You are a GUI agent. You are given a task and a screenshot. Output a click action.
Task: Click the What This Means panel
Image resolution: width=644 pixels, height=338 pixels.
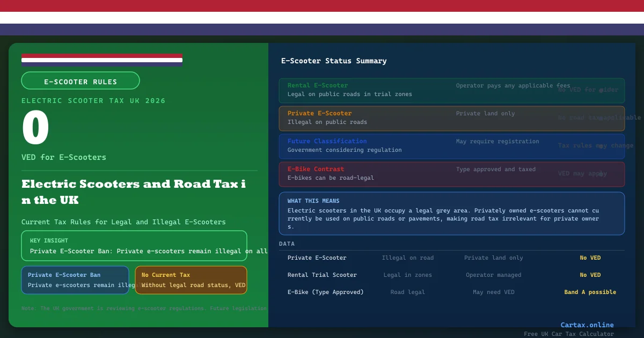click(451, 214)
